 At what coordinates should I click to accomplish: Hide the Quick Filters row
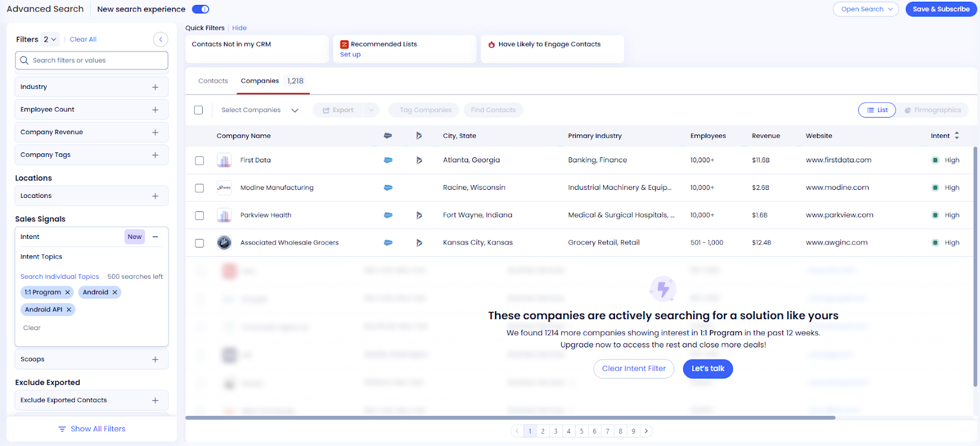click(239, 28)
